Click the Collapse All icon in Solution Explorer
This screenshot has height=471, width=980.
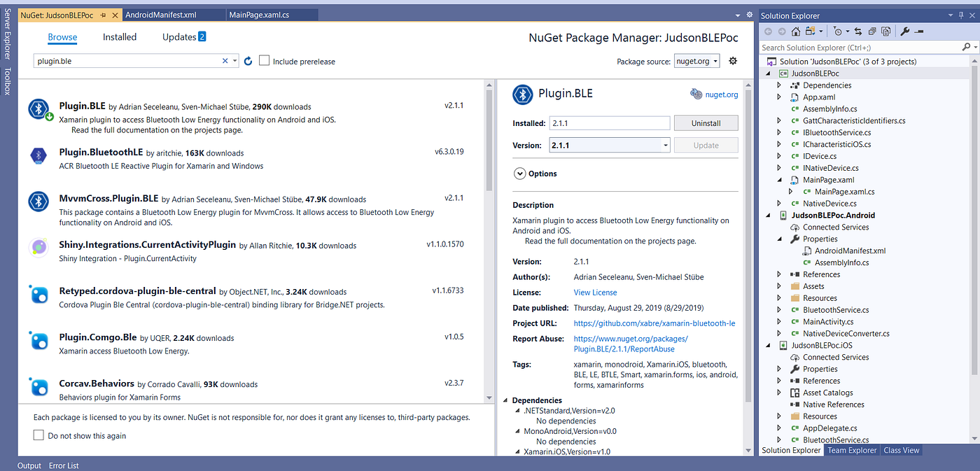(872, 31)
